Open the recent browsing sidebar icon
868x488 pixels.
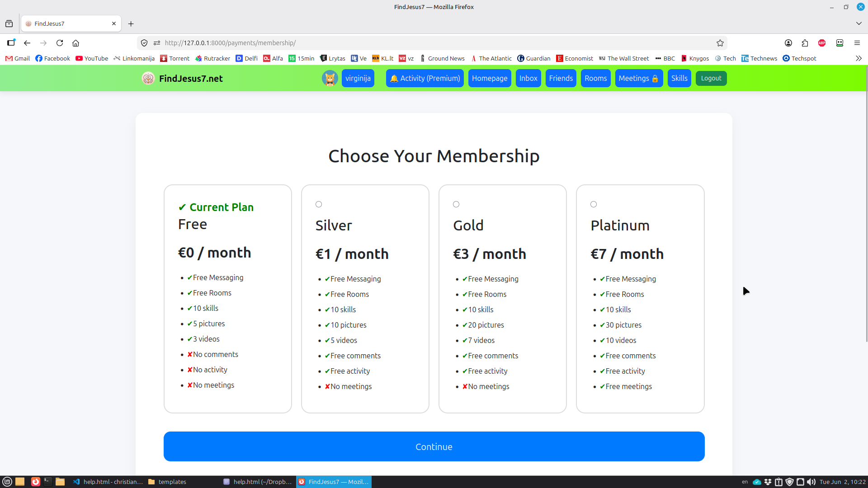[9, 23]
